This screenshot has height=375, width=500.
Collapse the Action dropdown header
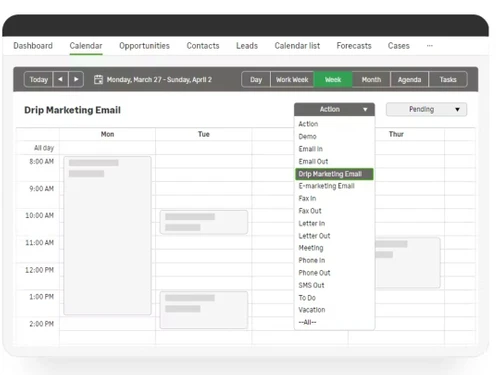334,109
